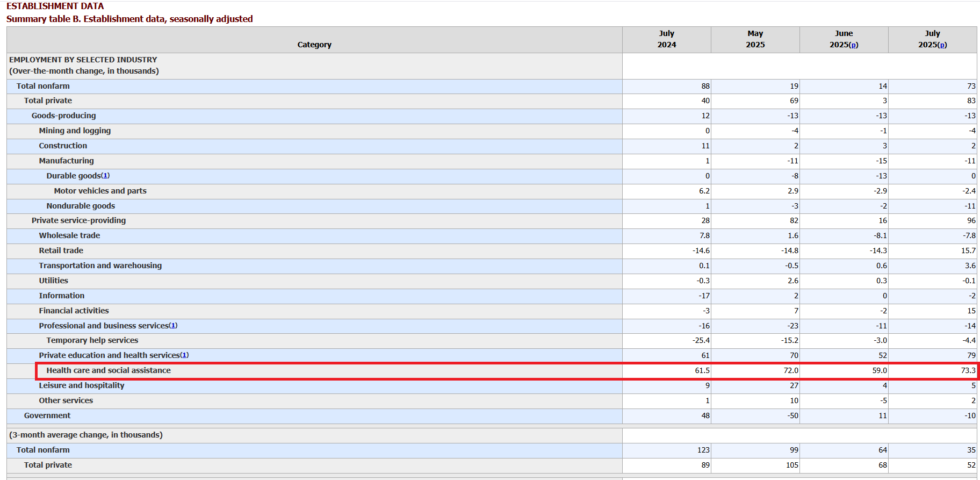The width and height of the screenshot is (980, 480).
Task: Click the July 2024 column header
Action: point(667,39)
